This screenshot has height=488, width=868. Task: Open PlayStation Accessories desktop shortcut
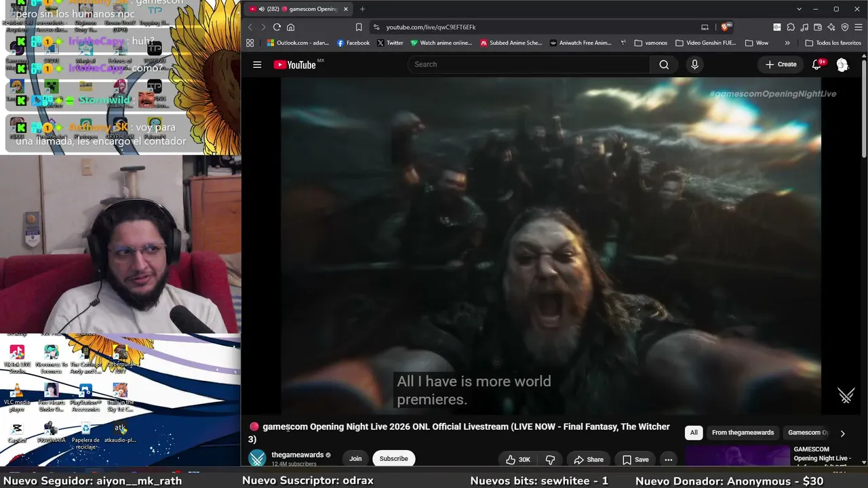point(85,399)
